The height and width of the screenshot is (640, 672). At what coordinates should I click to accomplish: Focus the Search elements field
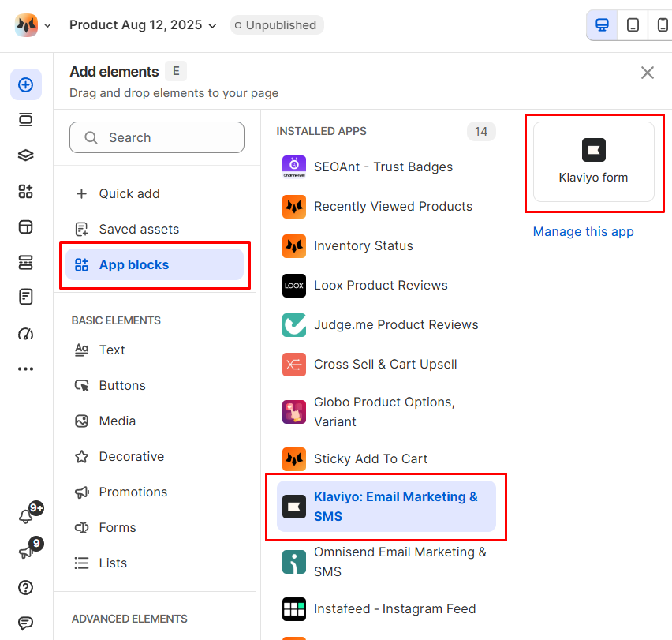coord(157,137)
